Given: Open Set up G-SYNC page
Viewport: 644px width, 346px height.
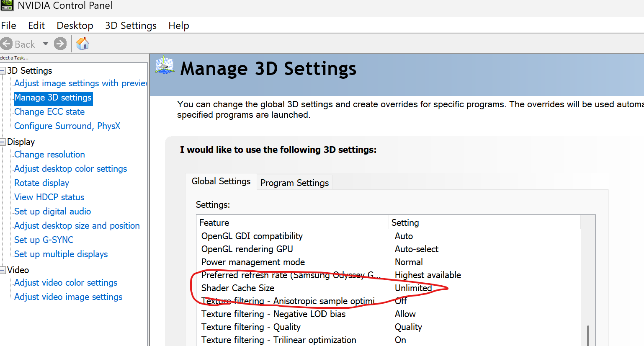Looking at the screenshot, I should pyautogui.click(x=44, y=240).
